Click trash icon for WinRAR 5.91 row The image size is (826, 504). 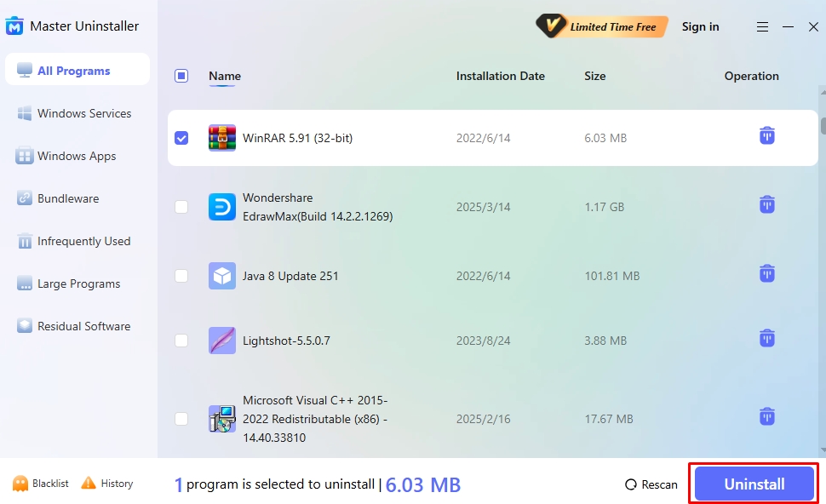click(767, 136)
